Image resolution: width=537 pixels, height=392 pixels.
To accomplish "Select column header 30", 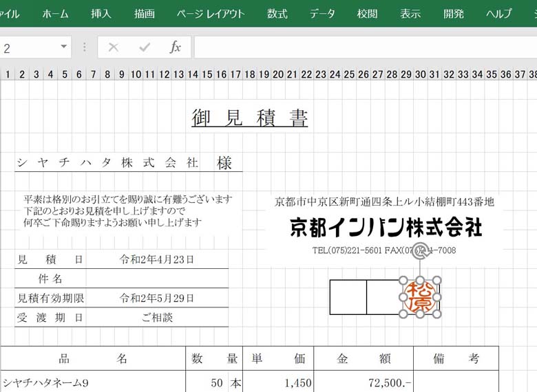I will [x=420, y=74].
